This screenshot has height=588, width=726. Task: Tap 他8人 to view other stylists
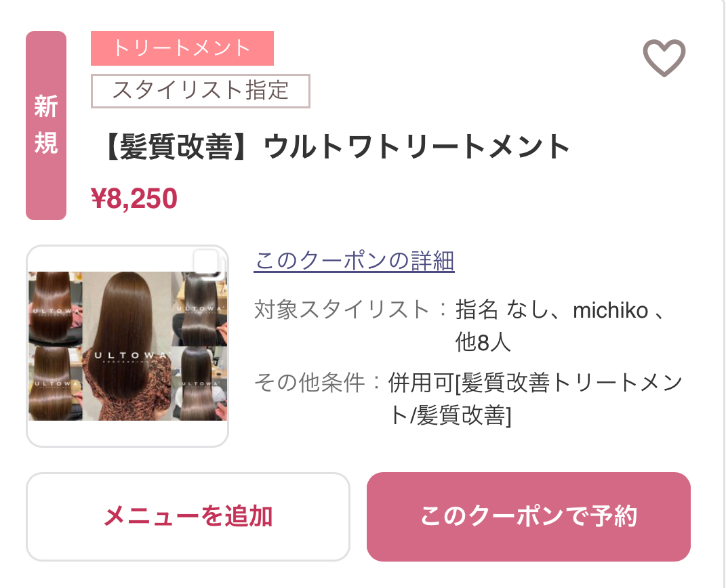[x=483, y=342]
